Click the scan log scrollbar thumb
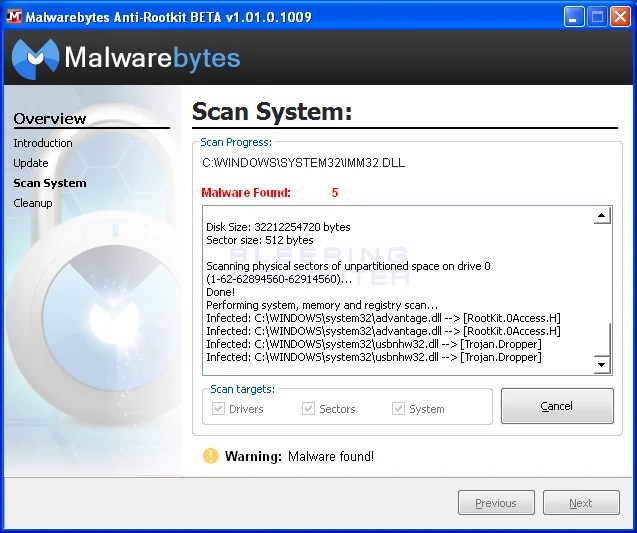 click(602, 339)
